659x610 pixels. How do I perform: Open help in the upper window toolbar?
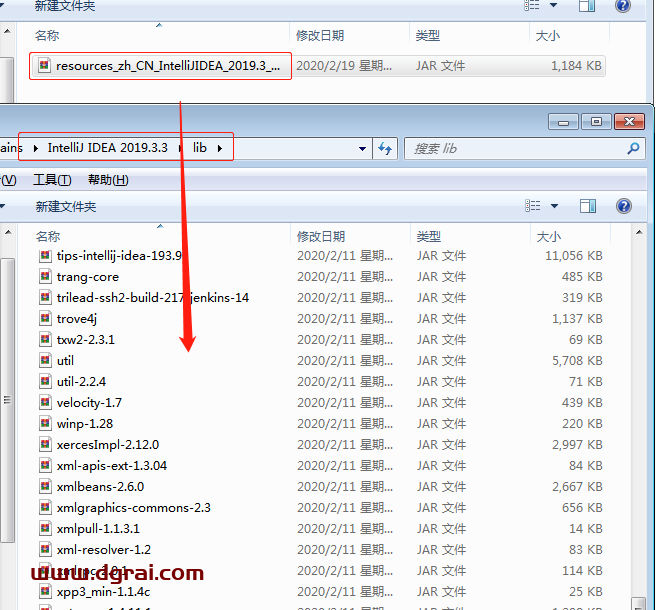(622, 6)
